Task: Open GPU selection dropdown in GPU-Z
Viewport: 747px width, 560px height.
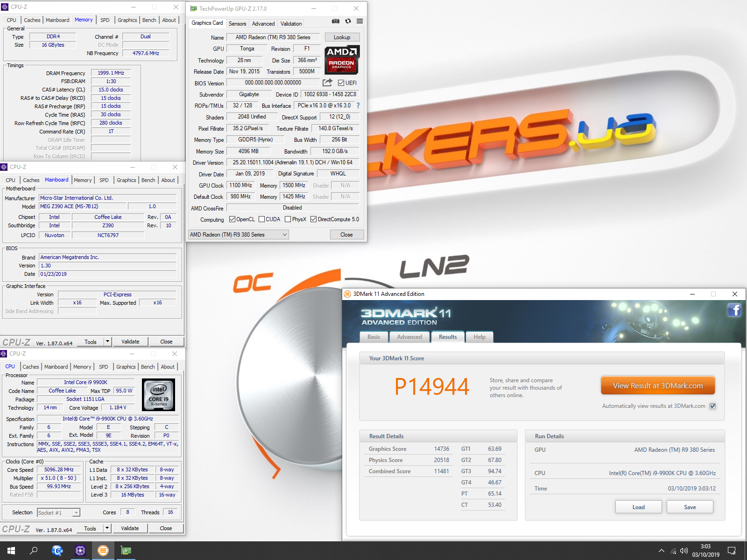Action: (239, 235)
